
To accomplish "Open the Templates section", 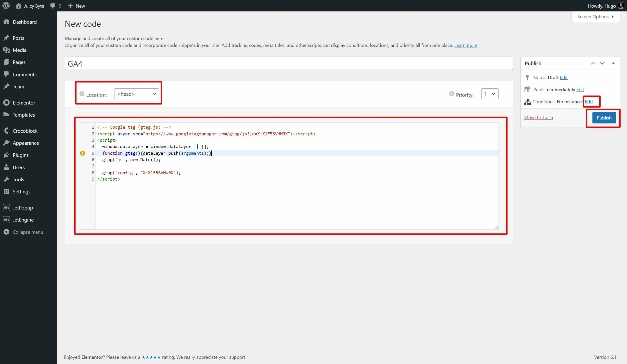I will point(24,115).
